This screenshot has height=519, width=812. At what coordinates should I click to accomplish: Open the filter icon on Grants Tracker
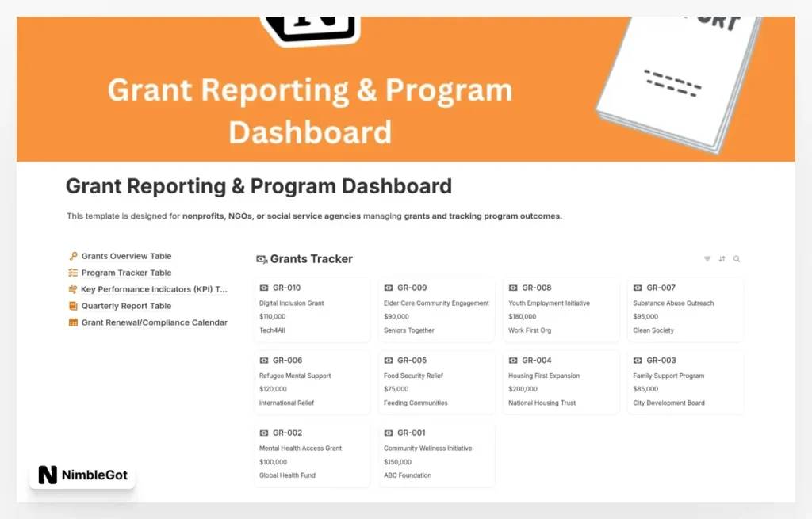coord(707,258)
